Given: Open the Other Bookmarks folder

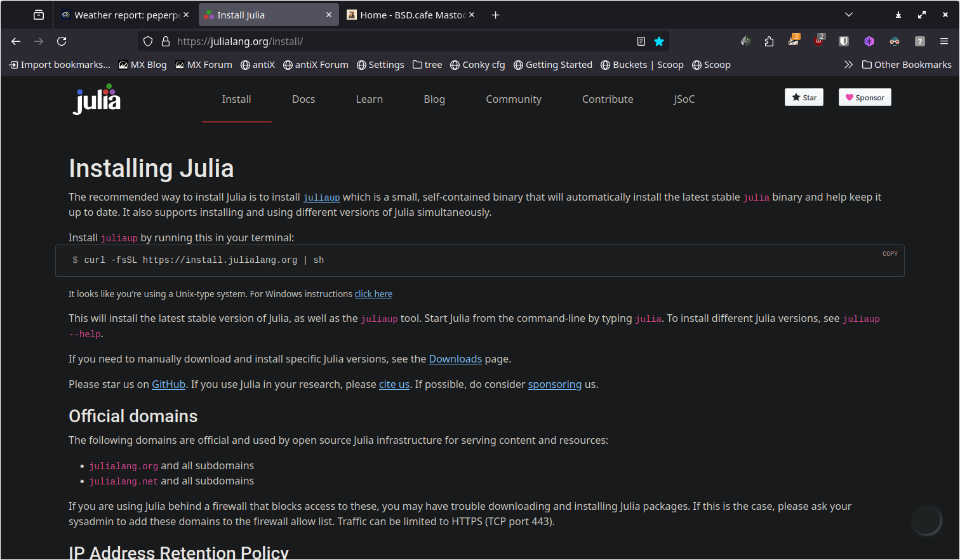Looking at the screenshot, I should pyautogui.click(x=907, y=65).
